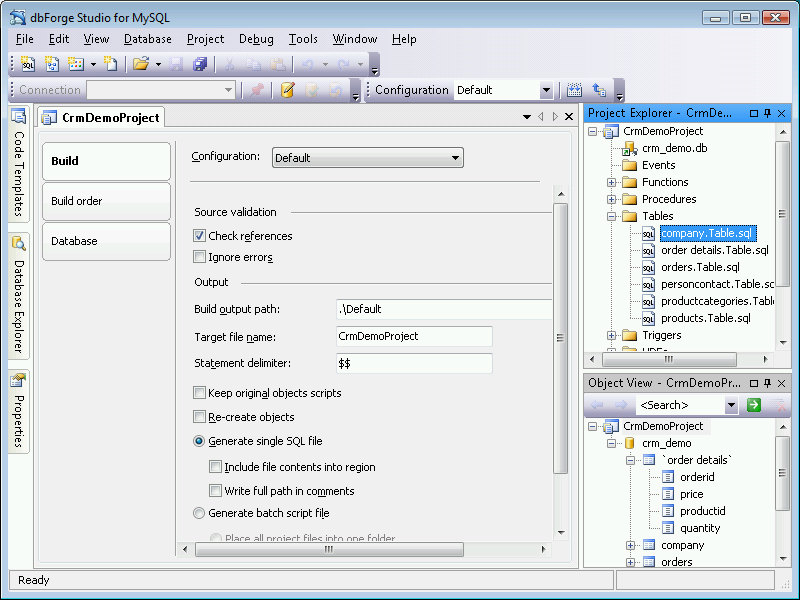Enable Write full path in comments
Viewport: 800px width, 600px height.
(215, 491)
